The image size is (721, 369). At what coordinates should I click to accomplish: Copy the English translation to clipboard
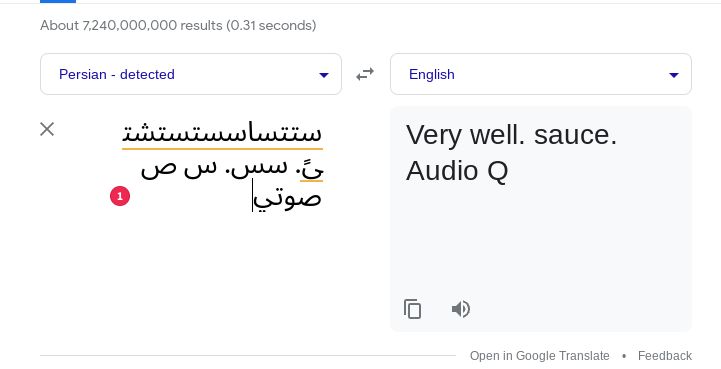pos(412,309)
